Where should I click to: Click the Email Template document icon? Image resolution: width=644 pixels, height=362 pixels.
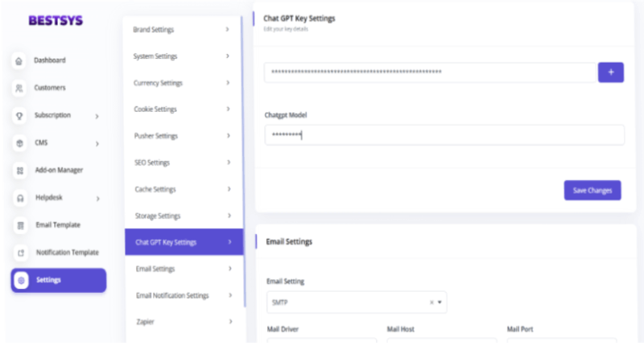pos(19,225)
